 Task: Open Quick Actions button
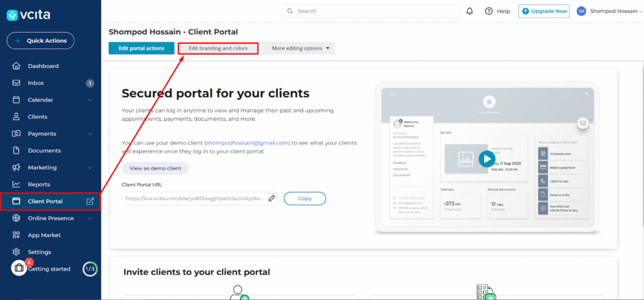tap(40, 41)
